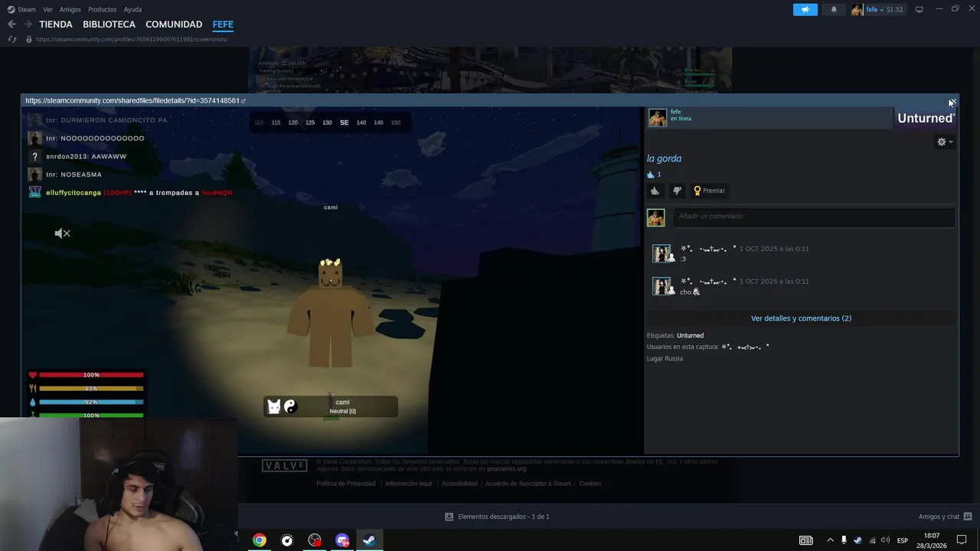Open the Ver menu

click(x=47, y=9)
